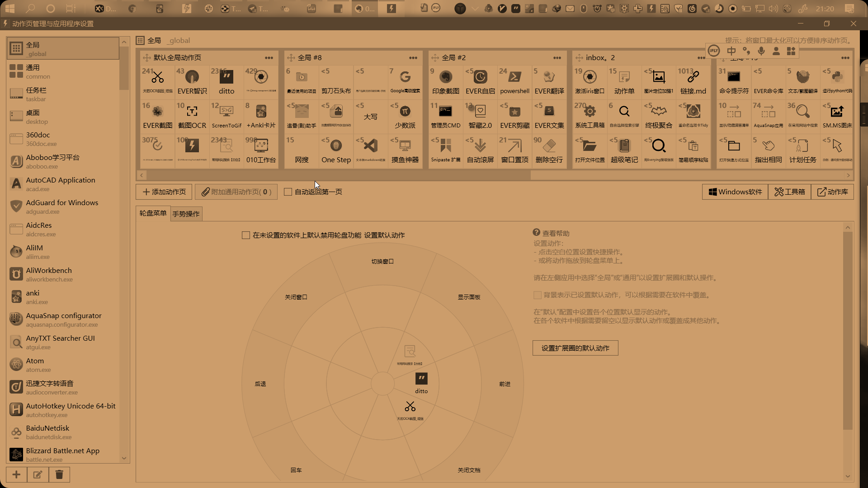
Task: Switch to 手势操作 tab
Action: 186,214
